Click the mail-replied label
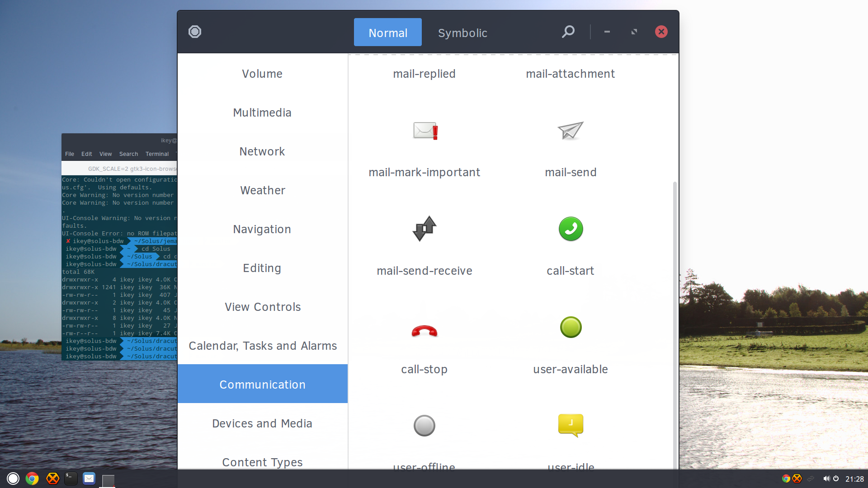This screenshot has height=488, width=868. 424,74
